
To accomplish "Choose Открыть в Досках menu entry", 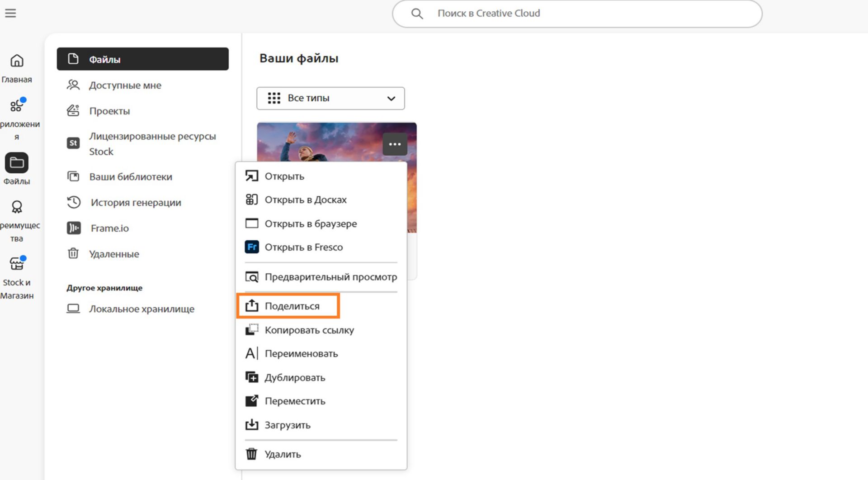I will point(321,200).
